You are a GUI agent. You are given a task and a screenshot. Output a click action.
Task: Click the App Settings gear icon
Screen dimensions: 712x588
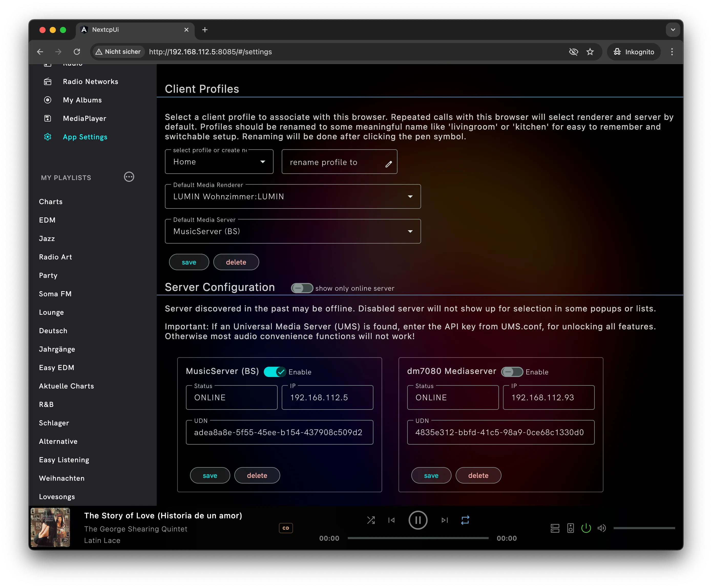point(48,137)
